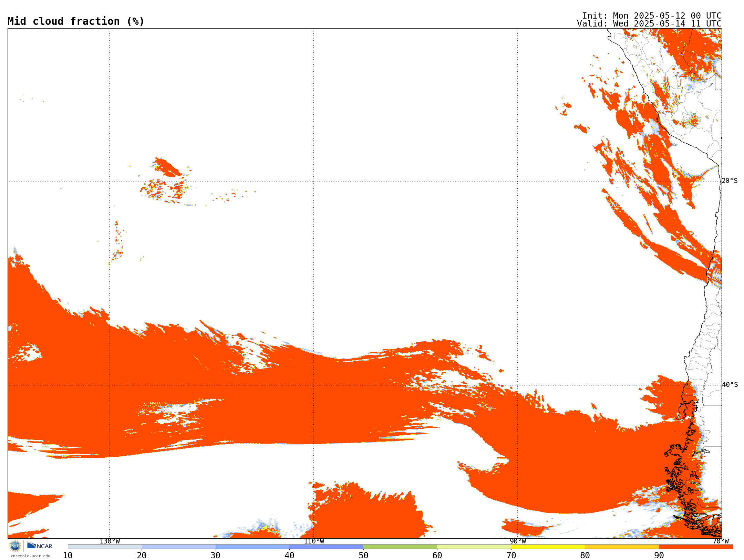Viewport: 744px width, 560px height.
Task: Click the above-90 orange-red colorbar segment
Action: [x=696, y=547]
